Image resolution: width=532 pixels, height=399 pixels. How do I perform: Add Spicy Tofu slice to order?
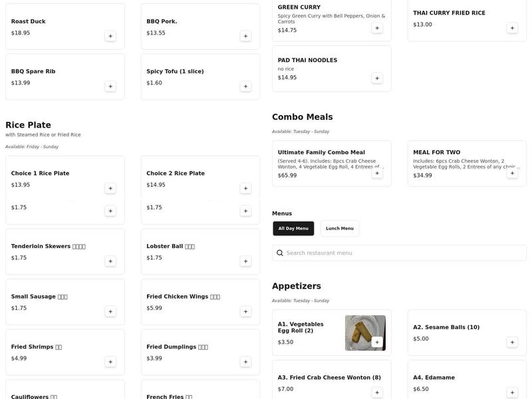pyautogui.click(x=245, y=86)
